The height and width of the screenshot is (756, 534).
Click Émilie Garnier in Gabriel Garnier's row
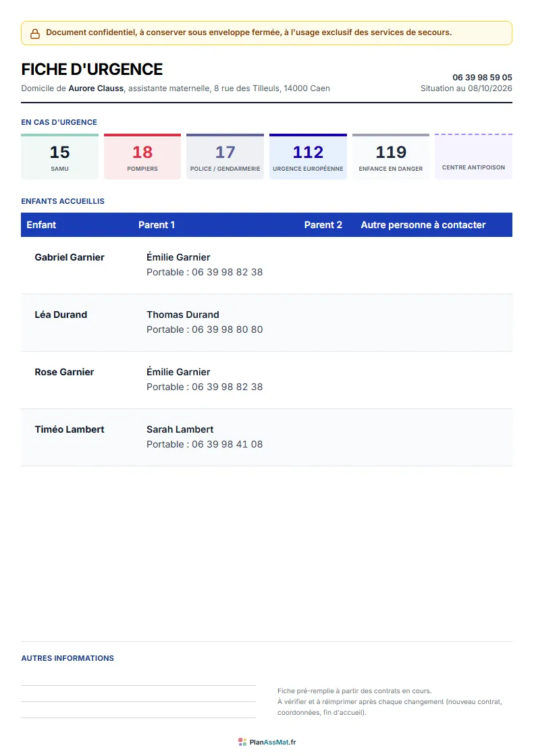click(178, 257)
